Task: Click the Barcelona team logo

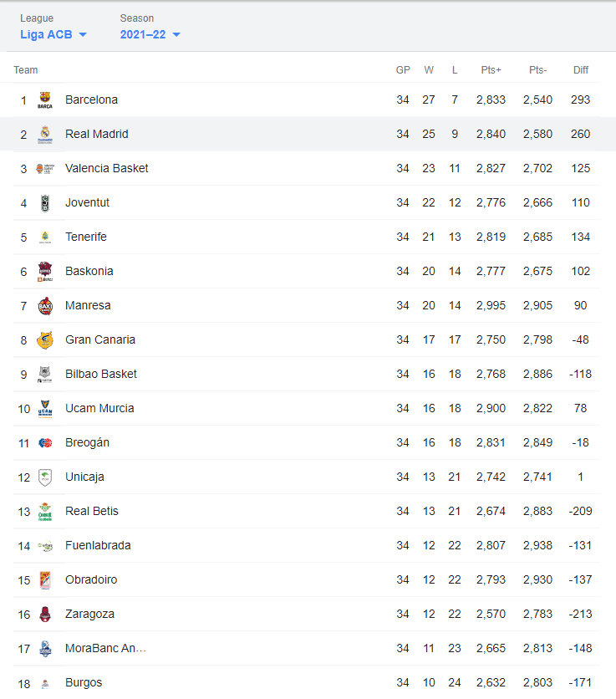Action: (x=45, y=99)
